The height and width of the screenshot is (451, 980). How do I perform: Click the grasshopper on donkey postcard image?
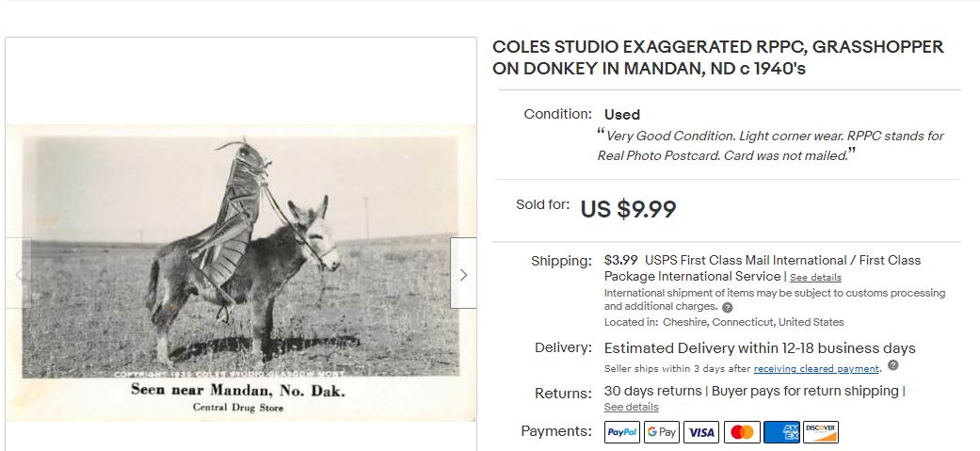[241, 273]
